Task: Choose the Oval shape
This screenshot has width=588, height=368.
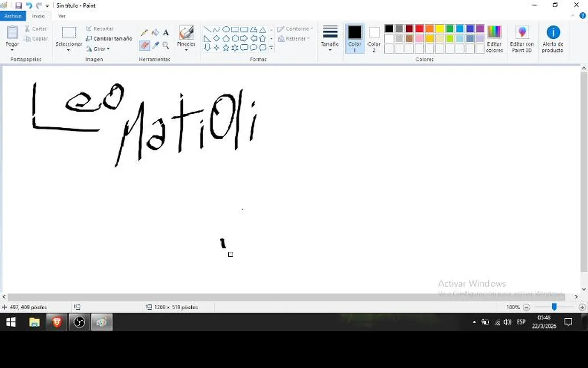Action: [226, 29]
